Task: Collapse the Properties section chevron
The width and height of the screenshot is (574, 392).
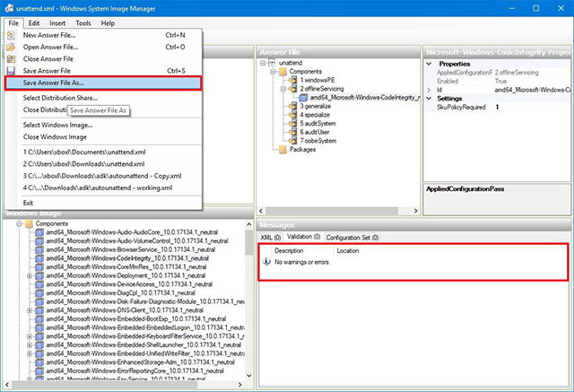Action: click(x=429, y=64)
